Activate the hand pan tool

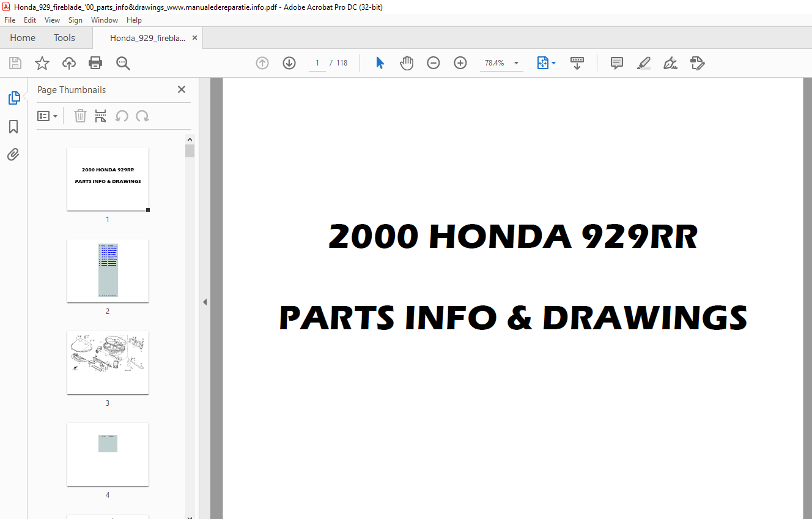pos(407,63)
